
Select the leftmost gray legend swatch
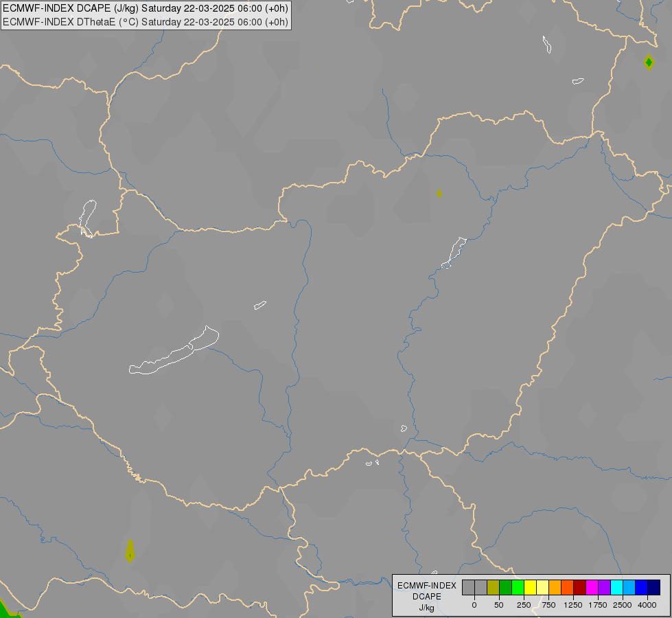pos(468,588)
